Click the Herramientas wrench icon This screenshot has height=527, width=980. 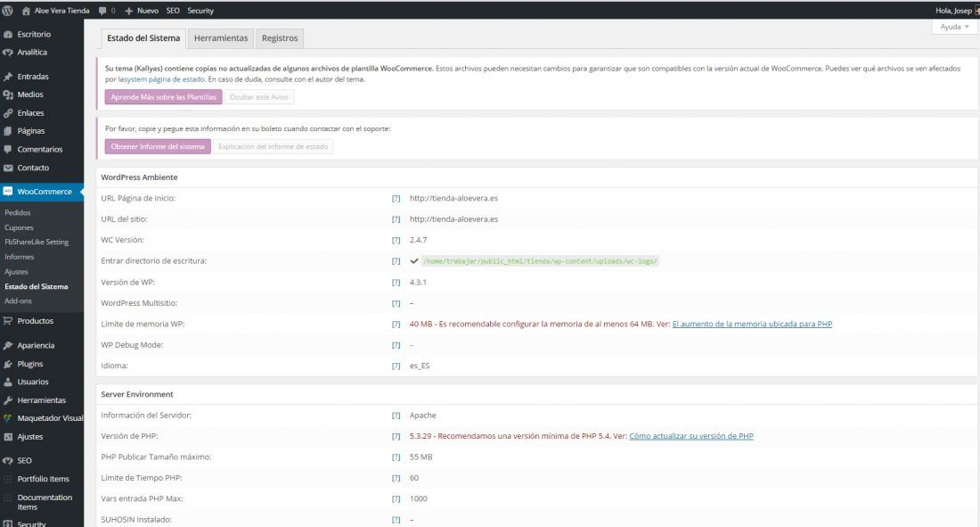[x=8, y=400]
